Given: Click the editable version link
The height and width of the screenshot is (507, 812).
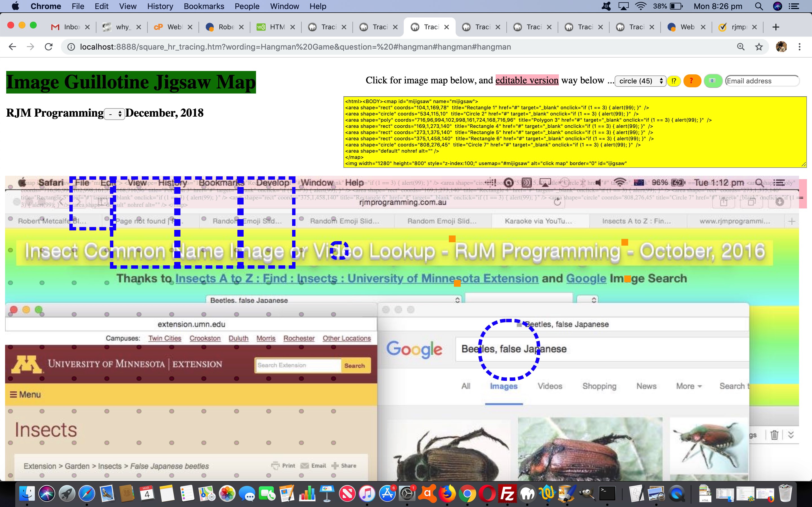Looking at the screenshot, I should (x=527, y=81).
